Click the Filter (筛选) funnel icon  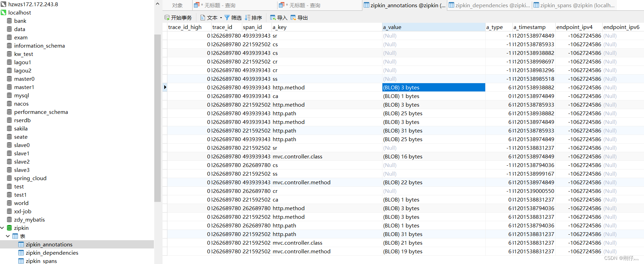(x=227, y=18)
